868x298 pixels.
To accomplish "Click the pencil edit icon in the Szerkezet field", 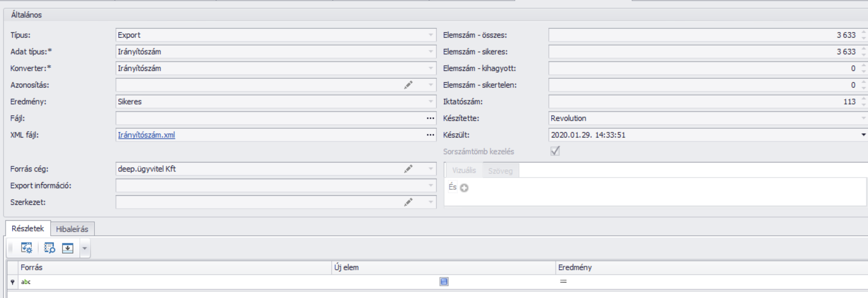I will tap(408, 202).
